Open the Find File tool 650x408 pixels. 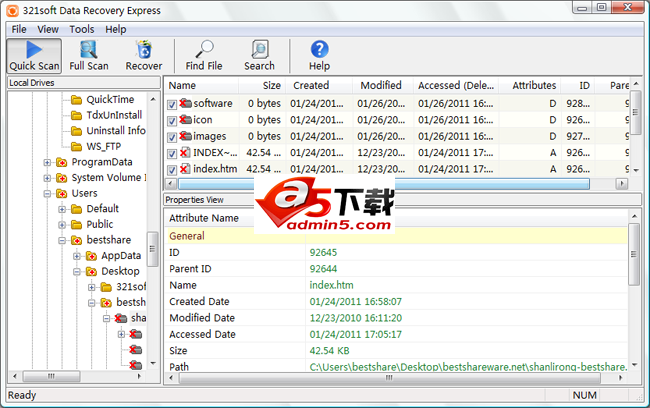pos(204,56)
